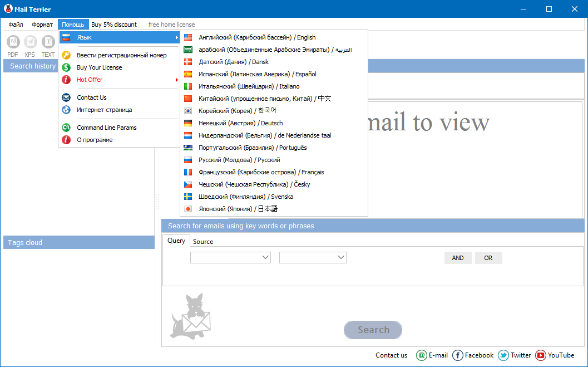Open the Формат menu
Screen dimensions: 588x367
tap(42, 25)
